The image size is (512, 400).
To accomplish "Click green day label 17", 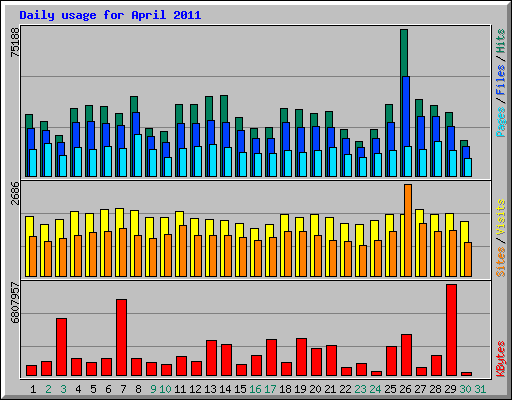I will click(270, 389).
